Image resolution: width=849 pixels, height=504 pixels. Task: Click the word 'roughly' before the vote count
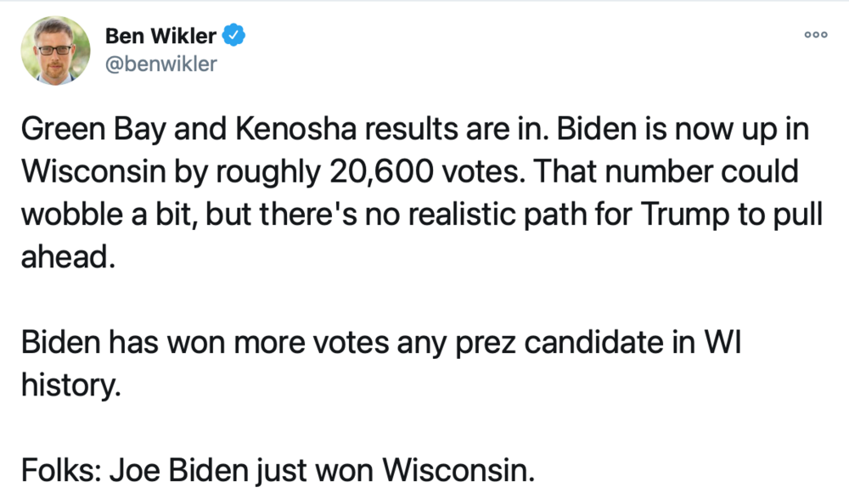(x=268, y=173)
